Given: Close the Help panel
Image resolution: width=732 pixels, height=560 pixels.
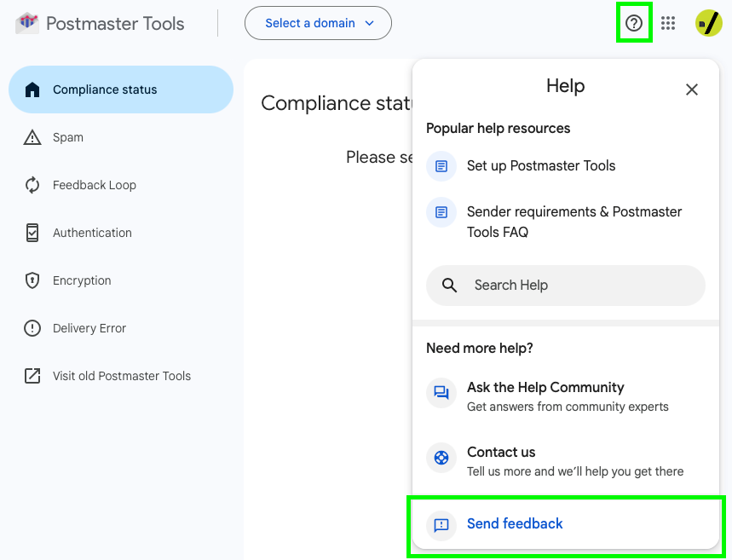Looking at the screenshot, I should pyautogui.click(x=691, y=89).
